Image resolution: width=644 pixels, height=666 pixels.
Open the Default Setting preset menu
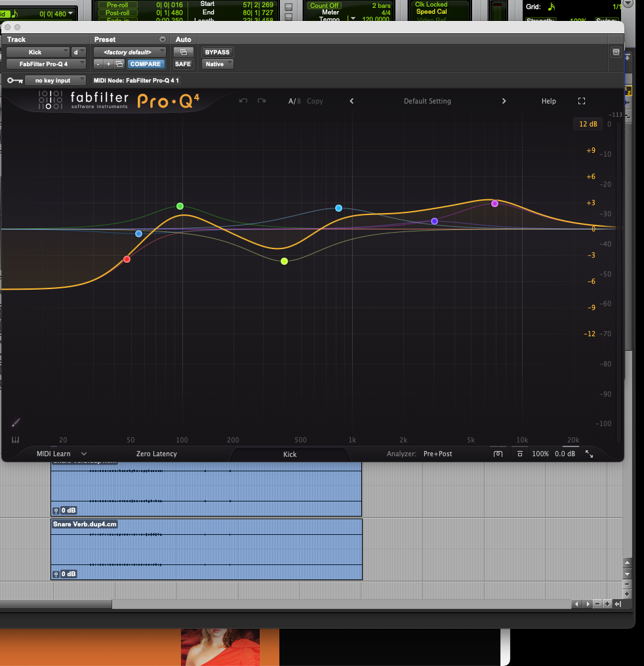click(428, 101)
